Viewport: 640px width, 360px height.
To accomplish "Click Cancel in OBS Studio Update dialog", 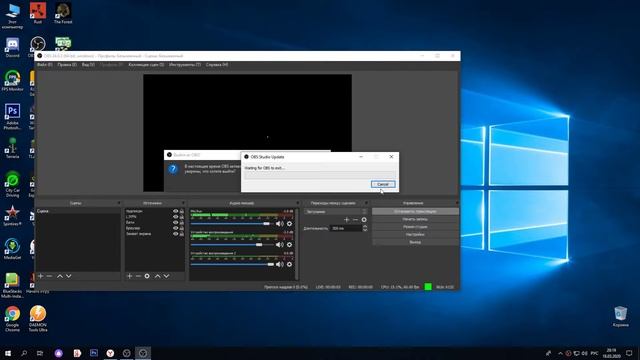I will point(383,184).
